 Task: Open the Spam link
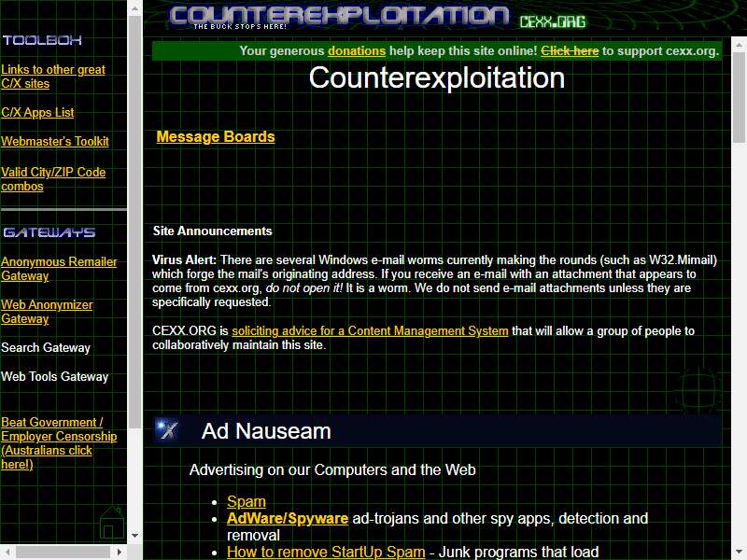(247, 501)
